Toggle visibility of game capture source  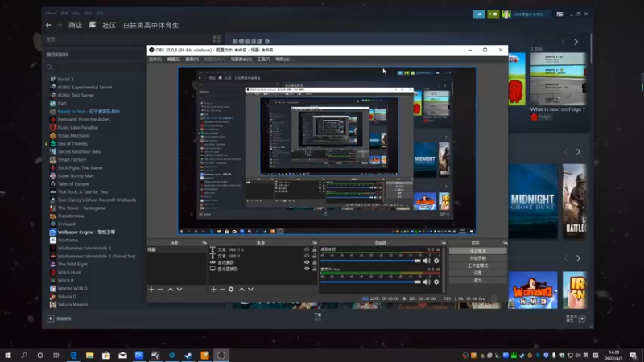point(307,262)
